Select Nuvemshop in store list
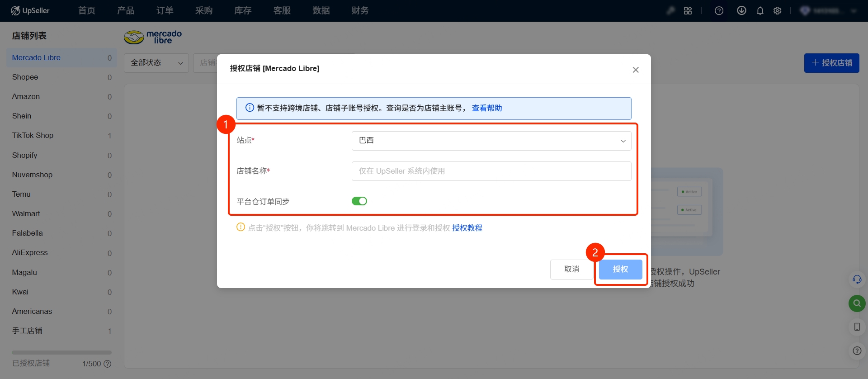Image resolution: width=868 pixels, height=379 pixels. pos(61,175)
